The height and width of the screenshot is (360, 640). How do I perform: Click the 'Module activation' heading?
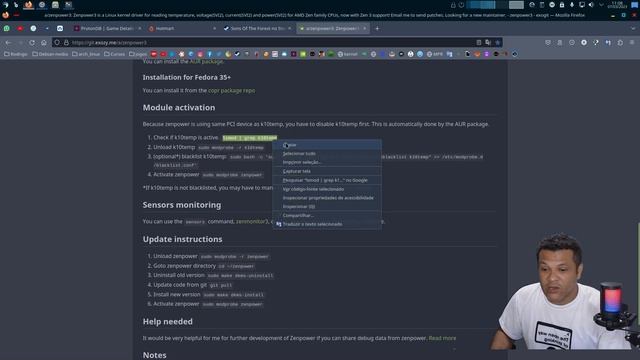(179, 108)
